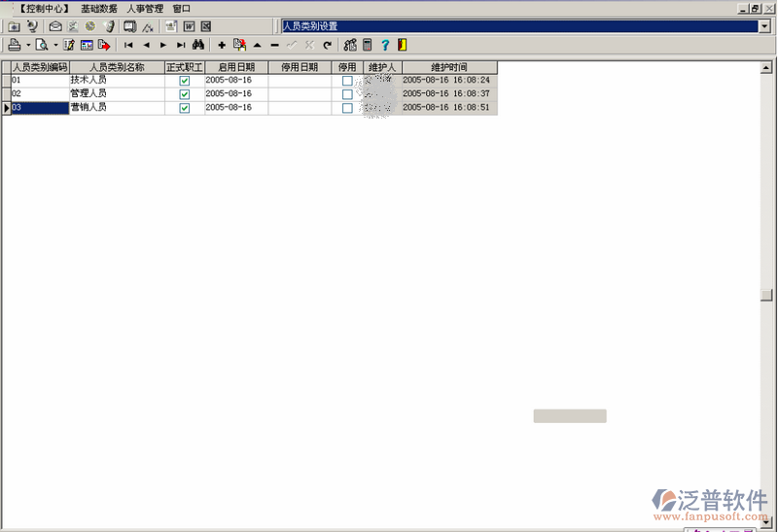Click the round yellow disc icon
This screenshot has width=778, height=532.
click(x=90, y=26)
